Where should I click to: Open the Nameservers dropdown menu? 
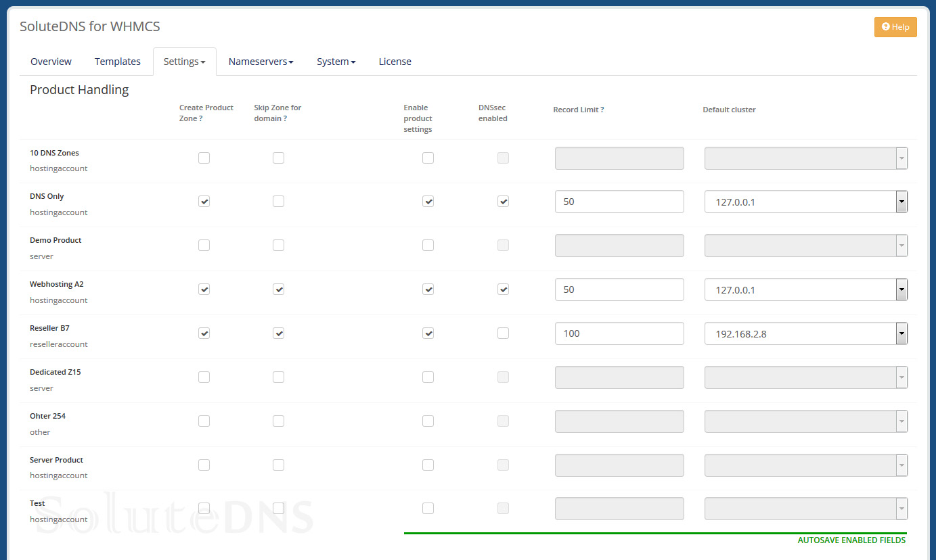[261, 62]
